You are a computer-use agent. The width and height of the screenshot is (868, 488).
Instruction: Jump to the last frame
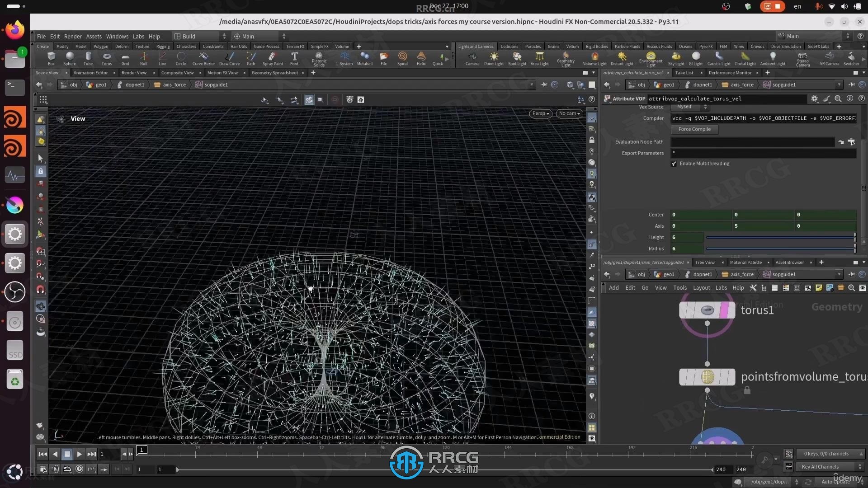(92, 454)
